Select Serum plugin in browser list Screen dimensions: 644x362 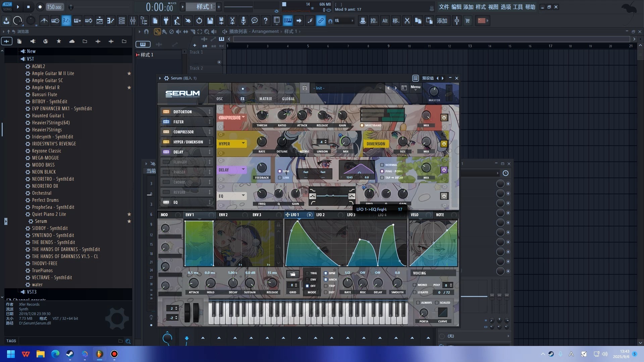tap(41, 221)
